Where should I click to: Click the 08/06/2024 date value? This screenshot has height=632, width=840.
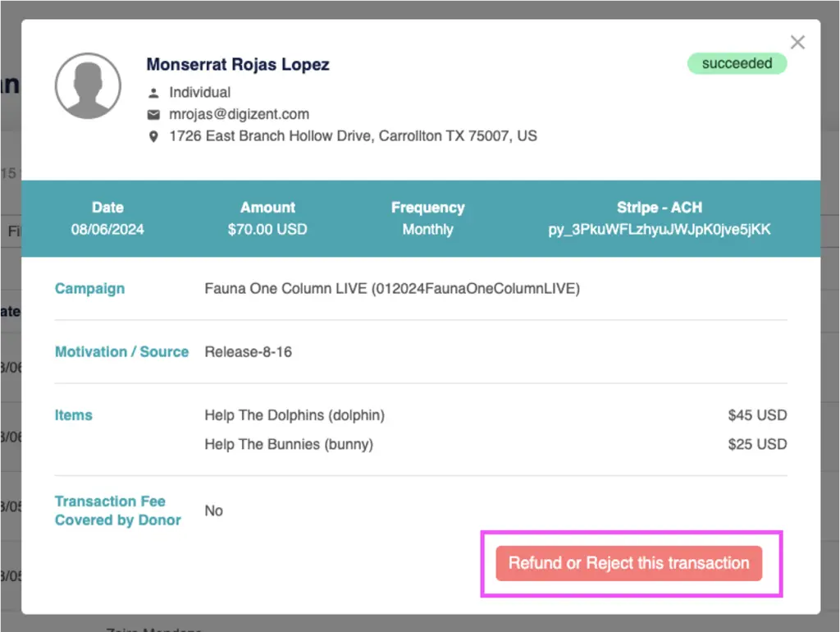[x=107, y=230]
